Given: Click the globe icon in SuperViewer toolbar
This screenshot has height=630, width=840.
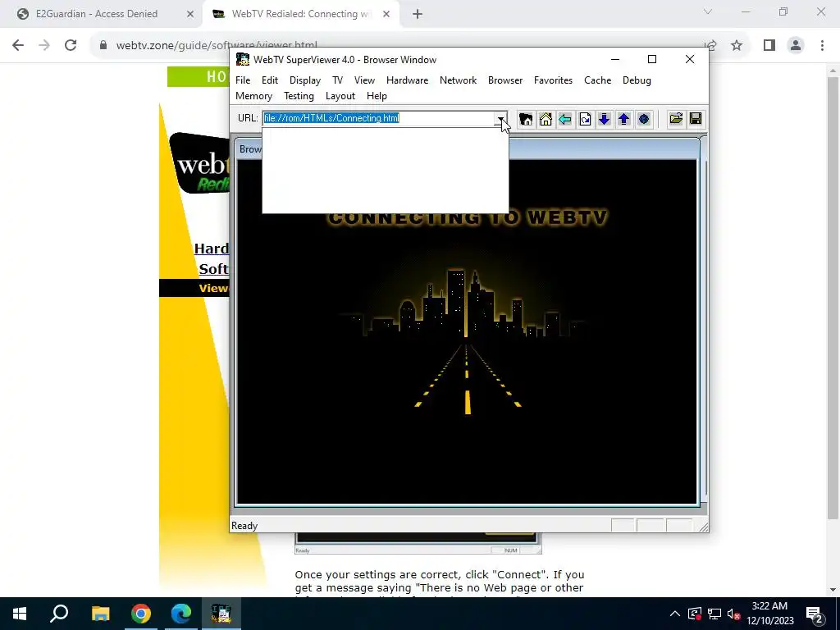Looking at the screenshot, I should [x=644, y=119].
